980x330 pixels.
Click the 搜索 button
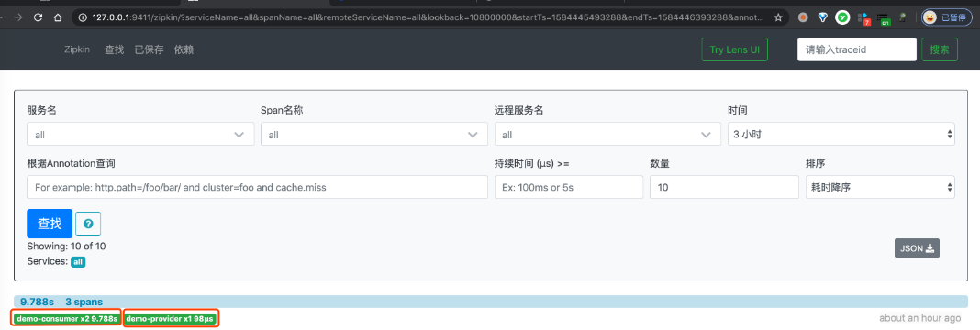(940, 49)
